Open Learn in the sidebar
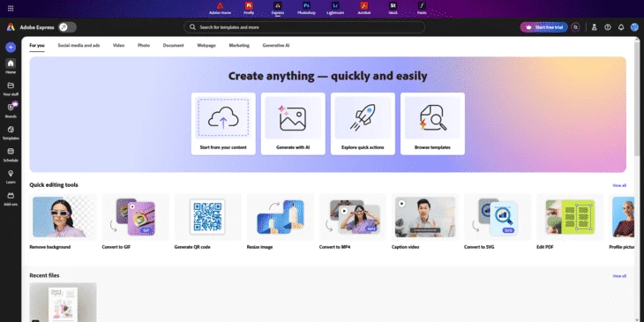 click(x=11, y=176)
